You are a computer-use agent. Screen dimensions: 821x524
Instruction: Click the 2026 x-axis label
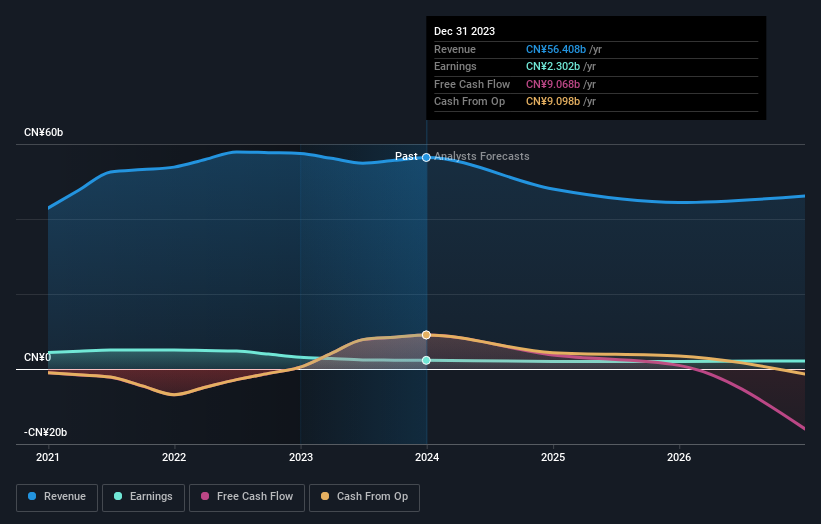679,458
